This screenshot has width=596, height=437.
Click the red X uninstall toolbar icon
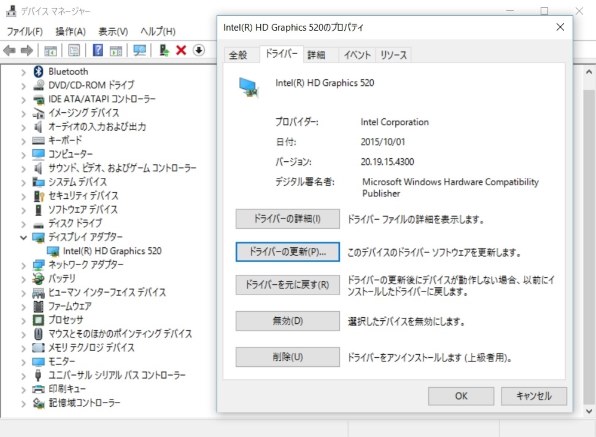[181, 50]
